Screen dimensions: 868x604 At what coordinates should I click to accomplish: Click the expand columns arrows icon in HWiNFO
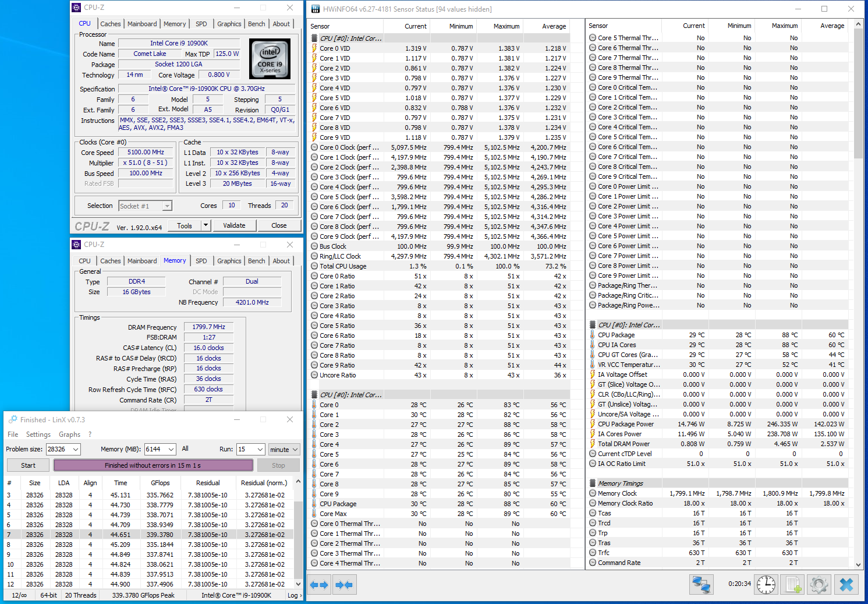tap(319, 585)
